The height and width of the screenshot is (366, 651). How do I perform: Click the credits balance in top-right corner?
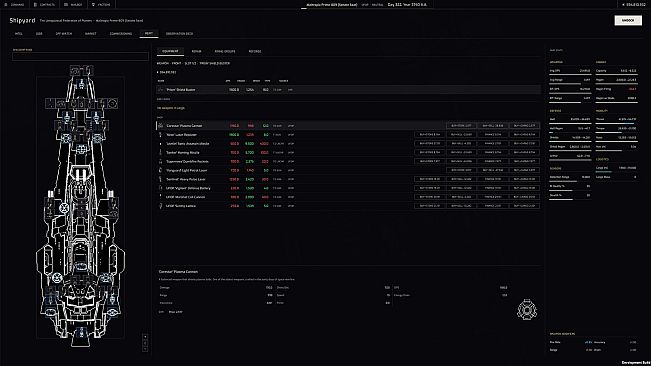coord(634,5)
